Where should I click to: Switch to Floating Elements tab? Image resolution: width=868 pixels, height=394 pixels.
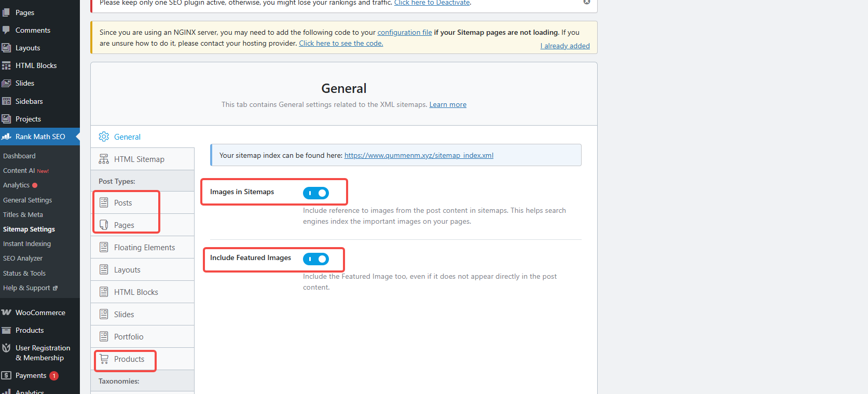pos(144,248)
